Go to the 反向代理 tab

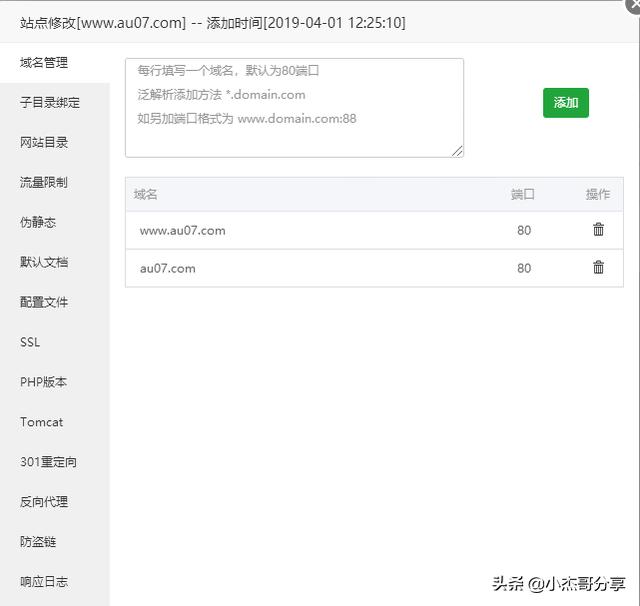pos(55,502)
